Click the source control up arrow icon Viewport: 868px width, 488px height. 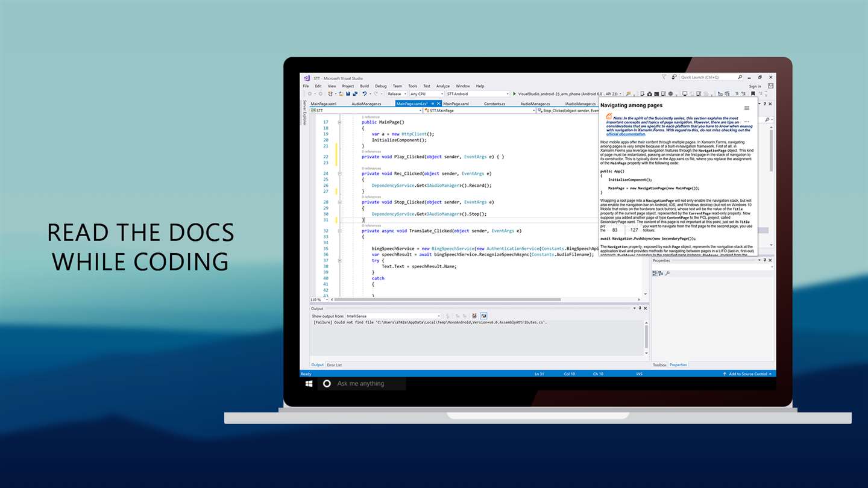[725, 374]
